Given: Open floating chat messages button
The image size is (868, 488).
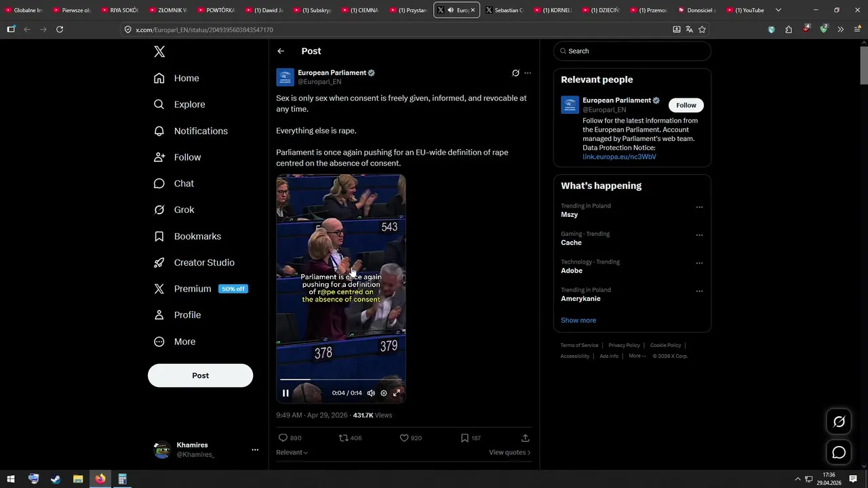Looking at the screenshot, I should click(839, 453).
